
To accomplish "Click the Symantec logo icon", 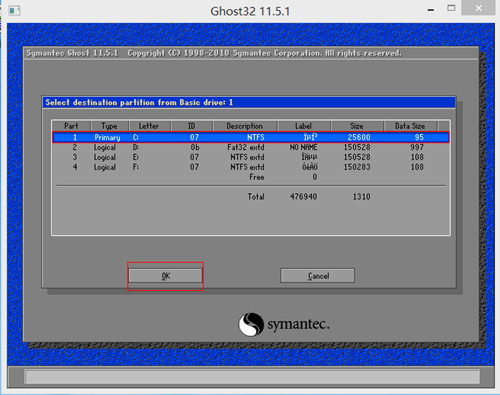I will coord(251,324).
